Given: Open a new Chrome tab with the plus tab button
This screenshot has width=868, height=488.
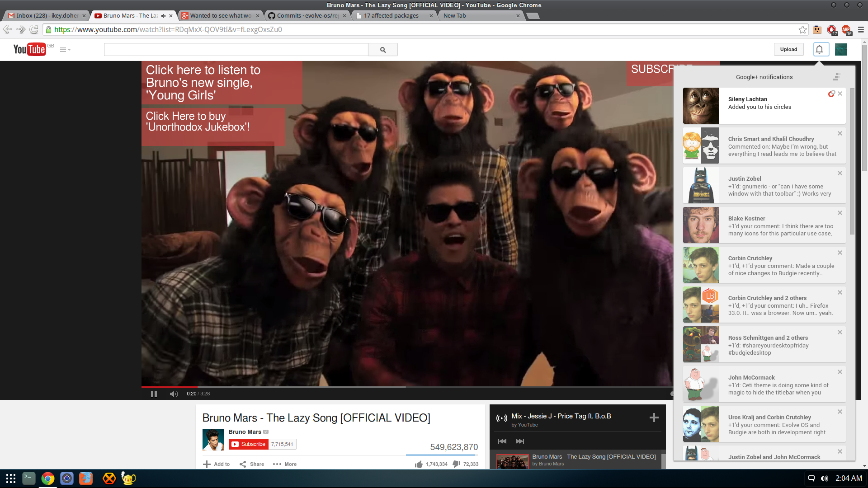Looking at the screenshot, I should tap(533, 16).
